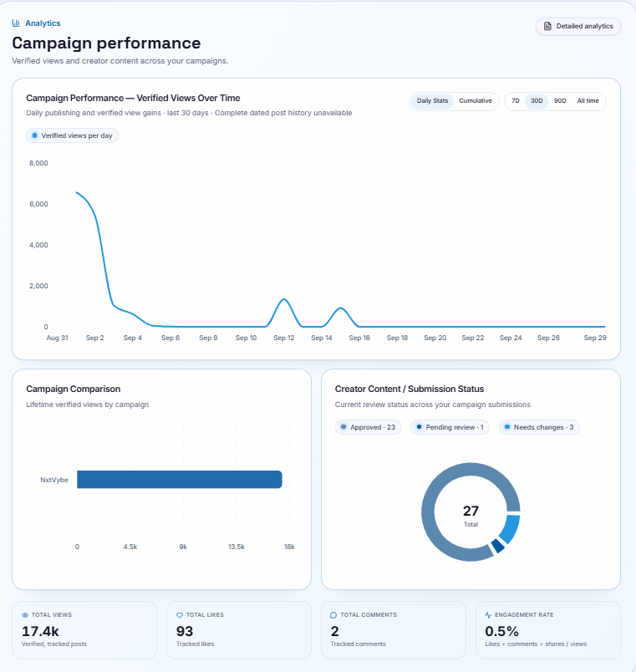Click the 18k axis label in Campaign Comparison
Image resolution: width=636 pixels, height=672 pixels.
pyautogui.click(x=289, y=547)
